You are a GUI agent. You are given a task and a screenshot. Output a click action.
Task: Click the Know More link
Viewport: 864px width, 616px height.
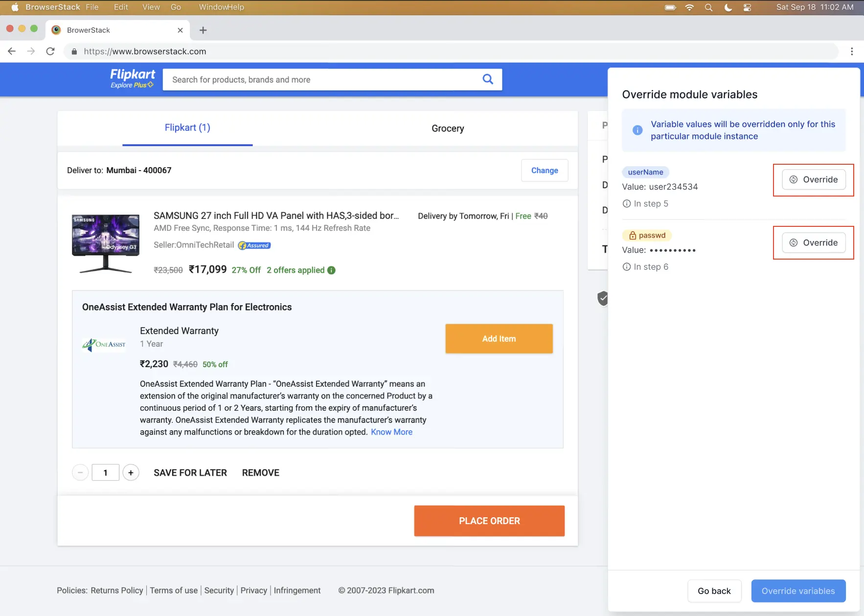tap(391, 432)
